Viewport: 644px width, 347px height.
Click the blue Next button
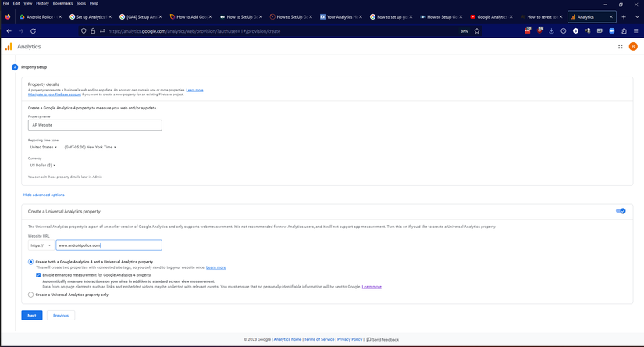tap(32, 315)
